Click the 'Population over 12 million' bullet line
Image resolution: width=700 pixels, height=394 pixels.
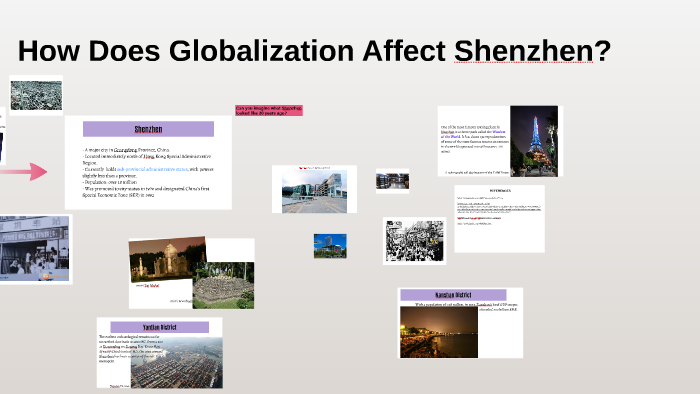110,182
